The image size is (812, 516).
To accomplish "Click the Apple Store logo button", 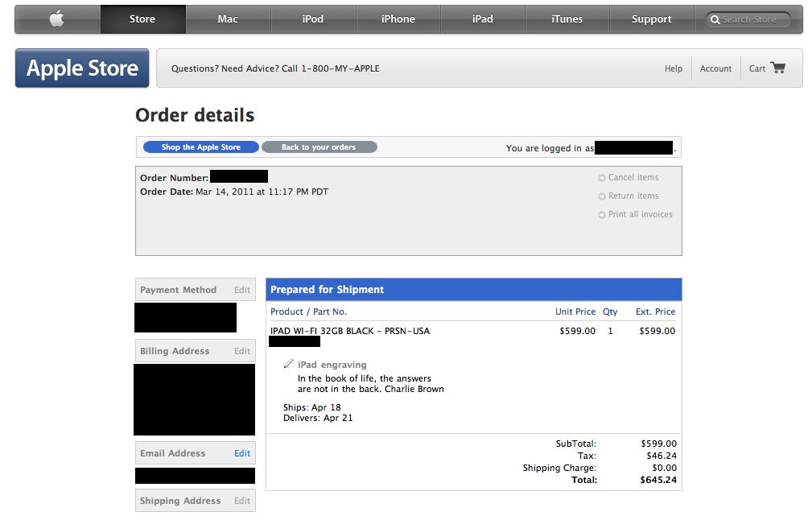I will 82,68.
